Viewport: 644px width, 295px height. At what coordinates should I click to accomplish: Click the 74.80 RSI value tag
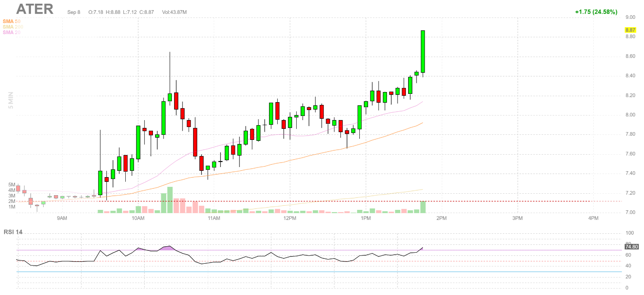tap(631, 247)
